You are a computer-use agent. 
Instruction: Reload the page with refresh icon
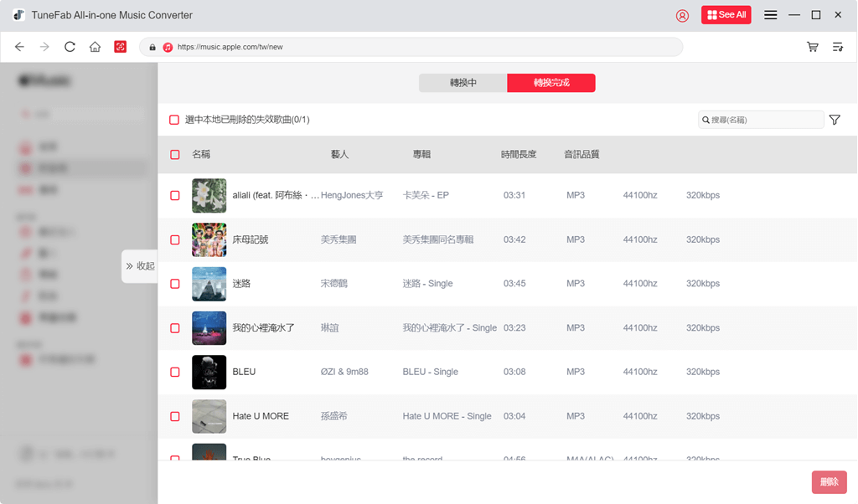tap(70, 47)
